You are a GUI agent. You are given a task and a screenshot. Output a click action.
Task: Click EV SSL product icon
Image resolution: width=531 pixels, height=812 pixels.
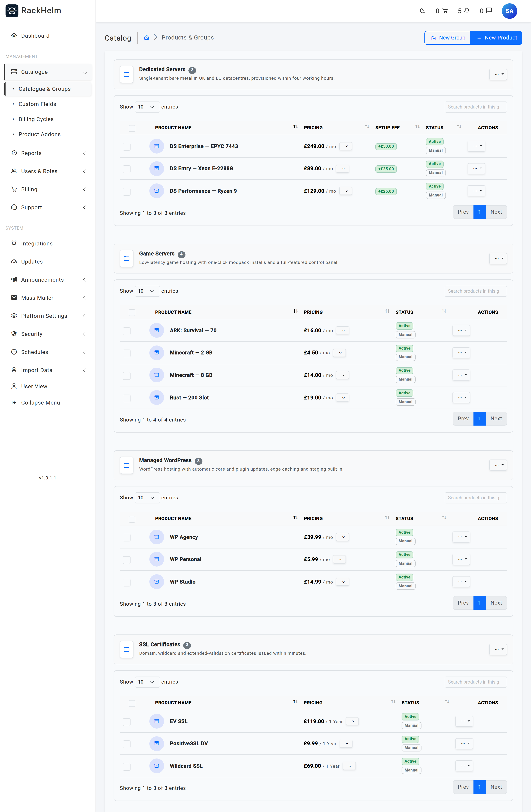[x=156, y=721]
